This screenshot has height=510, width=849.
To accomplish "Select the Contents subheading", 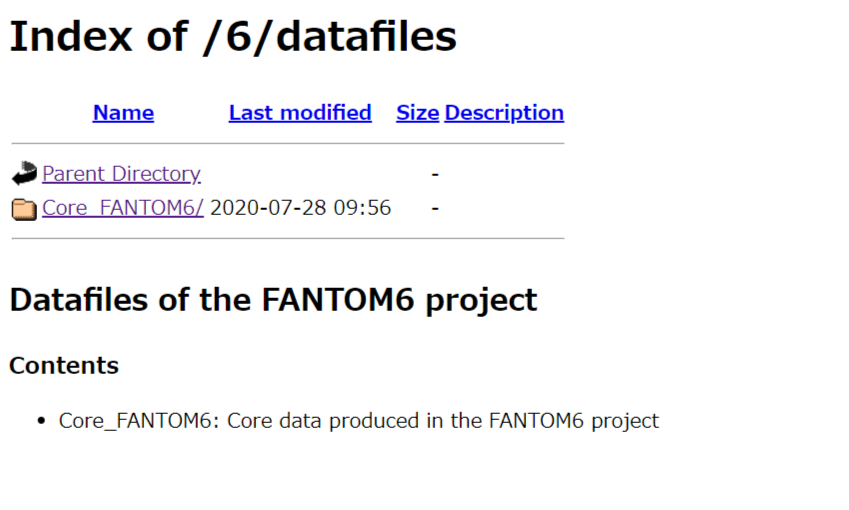I will click(x=64, y=365).
